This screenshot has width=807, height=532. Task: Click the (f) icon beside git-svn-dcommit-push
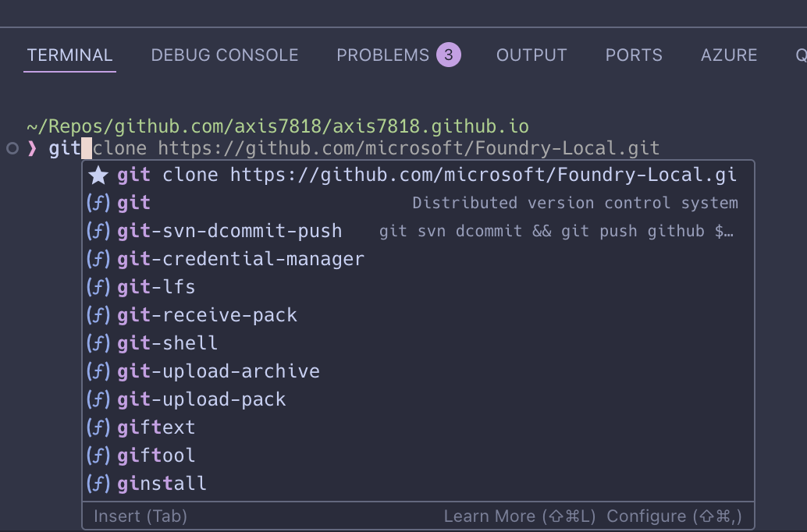pos(98,231)
